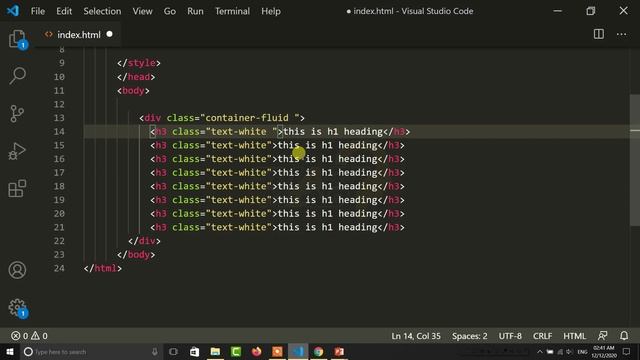Viewport: 640px width, 360px height.
Task: Open the feedback icon in status bar
Action: click(x=602, y=336)
